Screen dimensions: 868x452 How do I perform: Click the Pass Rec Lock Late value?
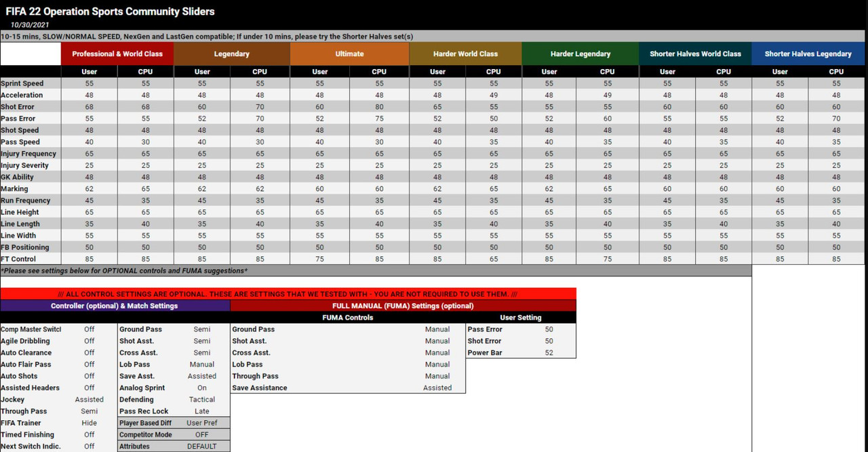click(x=202, y=411)
